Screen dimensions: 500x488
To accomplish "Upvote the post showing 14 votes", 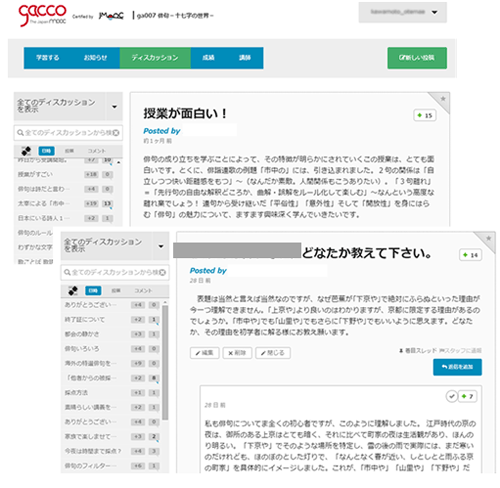I will [x=470, y=255].
